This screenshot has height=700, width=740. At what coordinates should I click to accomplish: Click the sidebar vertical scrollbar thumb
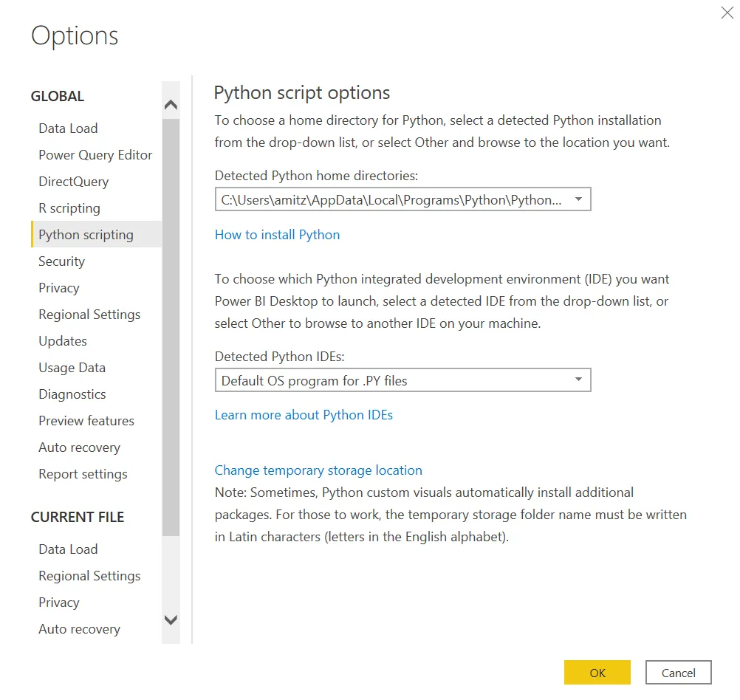pyautogui.click(x=171, y=325)
